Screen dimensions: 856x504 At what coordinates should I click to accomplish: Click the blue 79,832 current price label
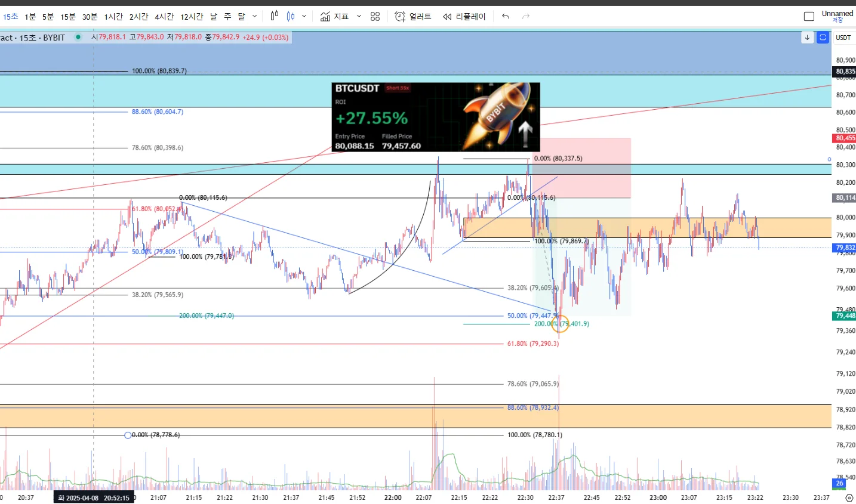pyautogui.click(x=845, y=248)
